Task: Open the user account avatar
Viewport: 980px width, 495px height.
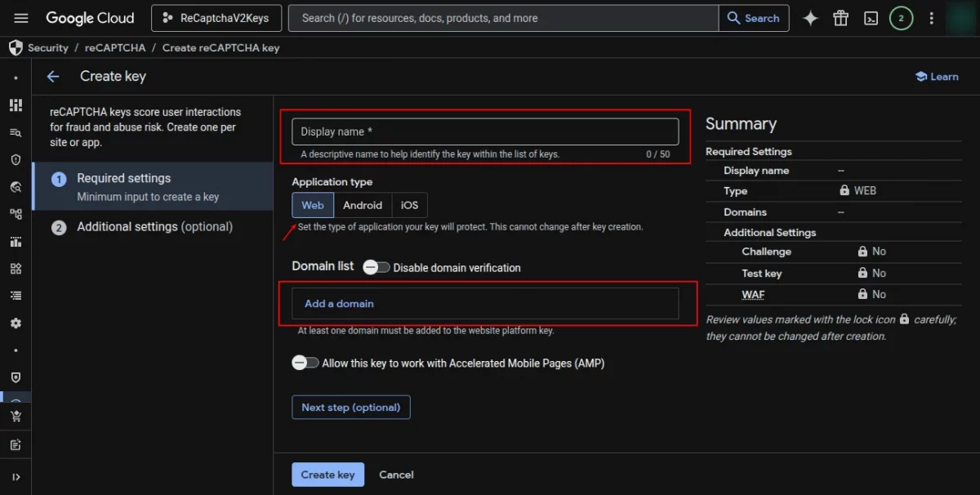Action: [x=961, y=18]
